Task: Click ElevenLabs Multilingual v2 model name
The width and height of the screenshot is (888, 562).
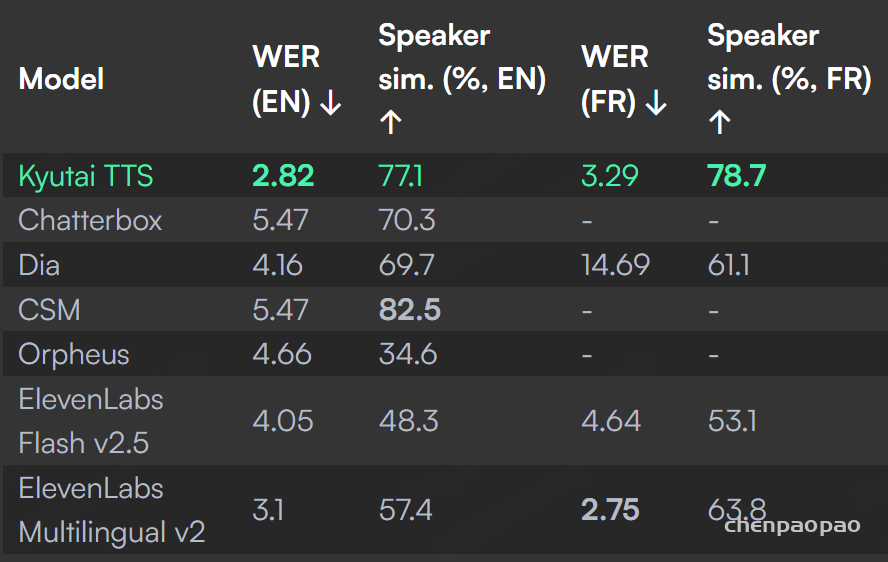Action: (112, 510)
